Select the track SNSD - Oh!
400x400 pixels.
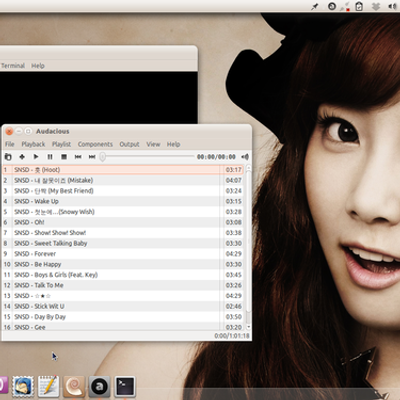pyautogui.click(x=123, y=222)
